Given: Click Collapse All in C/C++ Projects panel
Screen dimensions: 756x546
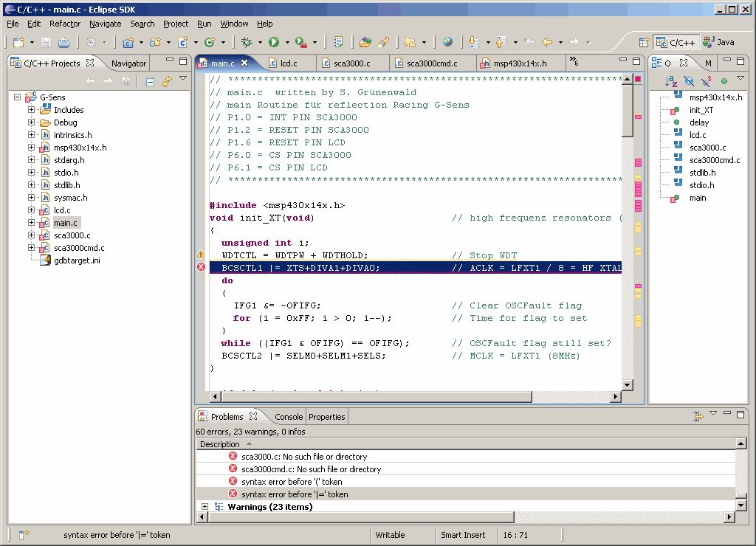Looking at the screenshot, I should point(149,81).
